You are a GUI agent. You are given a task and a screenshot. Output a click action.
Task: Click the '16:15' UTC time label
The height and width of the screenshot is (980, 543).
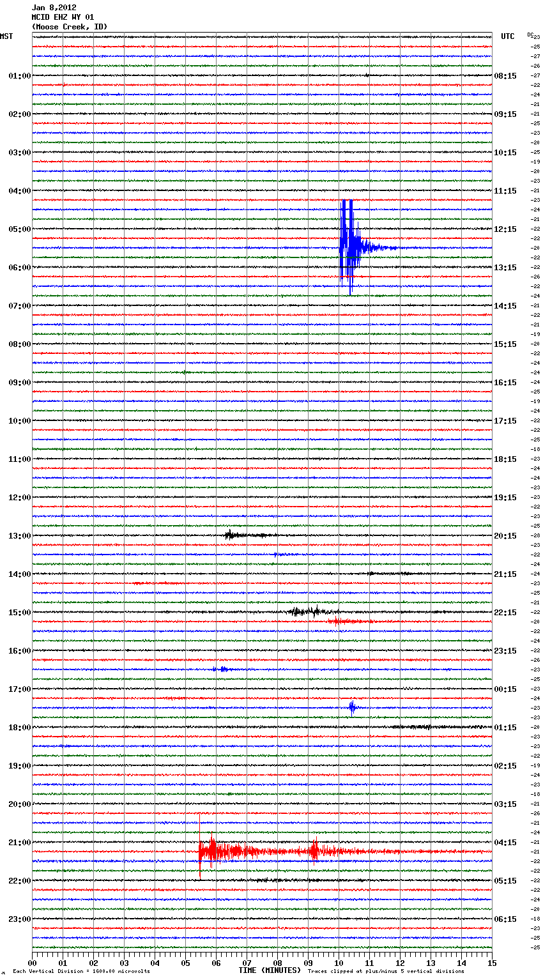point(505,383)
